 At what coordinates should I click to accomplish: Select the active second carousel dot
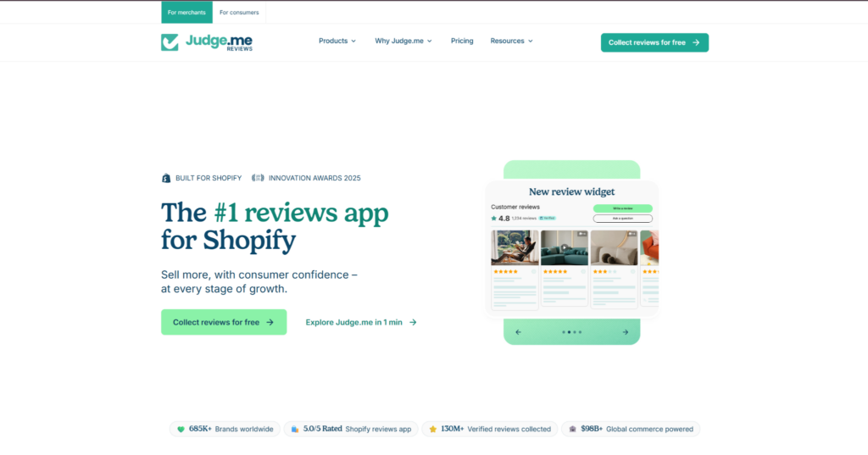(x=569, y=332)
